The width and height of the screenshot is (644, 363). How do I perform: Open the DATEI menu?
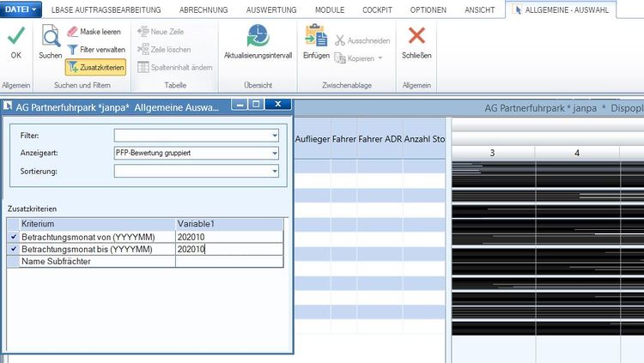pos(21,9)
